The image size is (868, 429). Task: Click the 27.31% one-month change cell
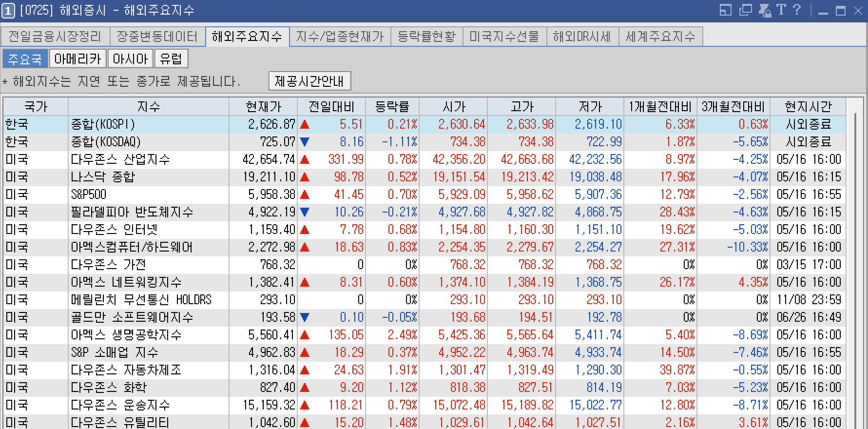677,247
